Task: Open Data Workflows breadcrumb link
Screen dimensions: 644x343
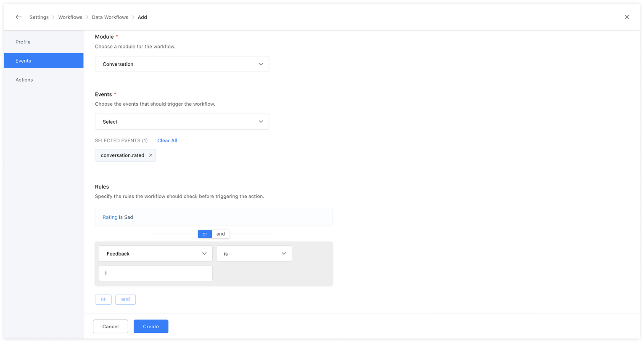Action: click(110, 17)
